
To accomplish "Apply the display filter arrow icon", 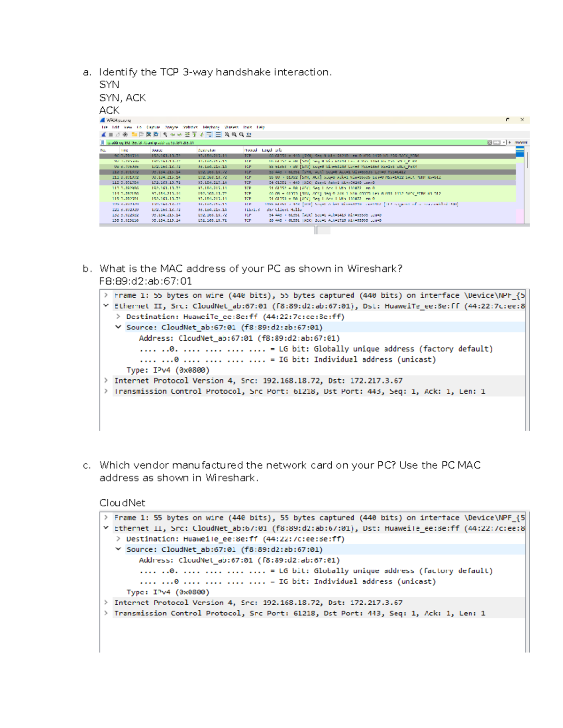I will (497, 143).
